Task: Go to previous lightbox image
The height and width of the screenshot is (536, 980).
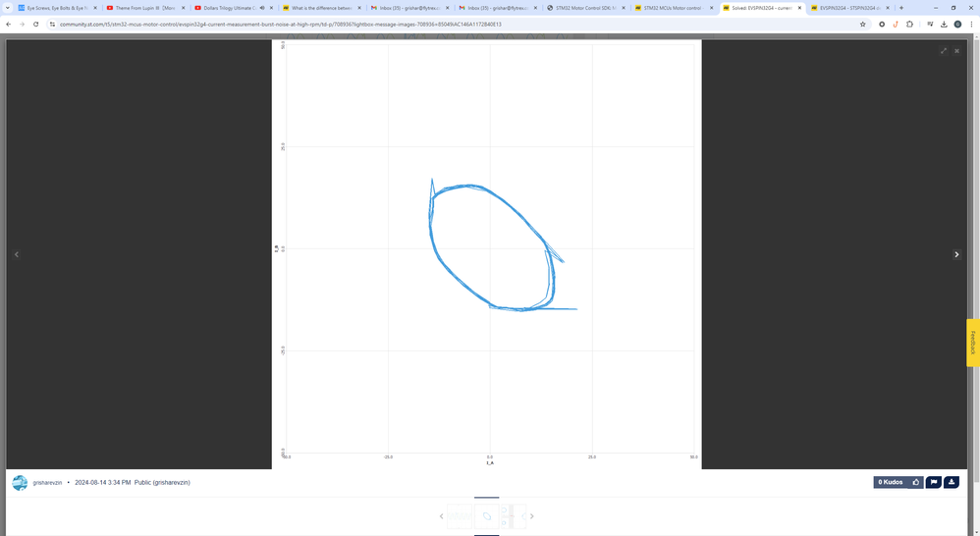Action: (x=17, y=254)
